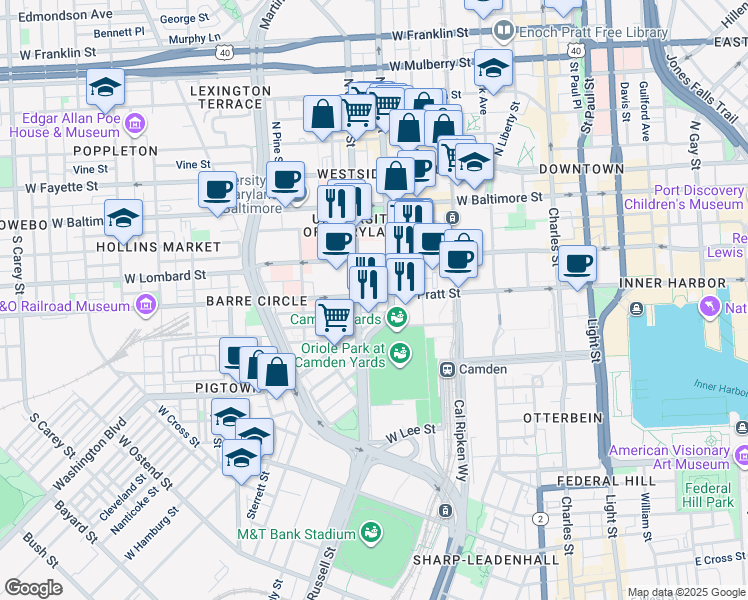Click the transit icon south of W Lee St
Viewport: 748px width, 600px height.
click(x=445, y=511)
